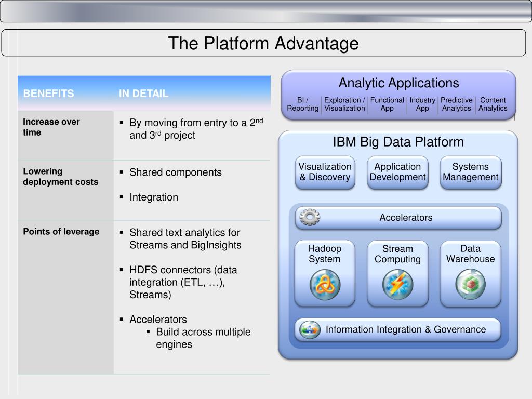Click the Shared components bullet
The height and width of the screenshot is (399, 532).
[171, 172]
